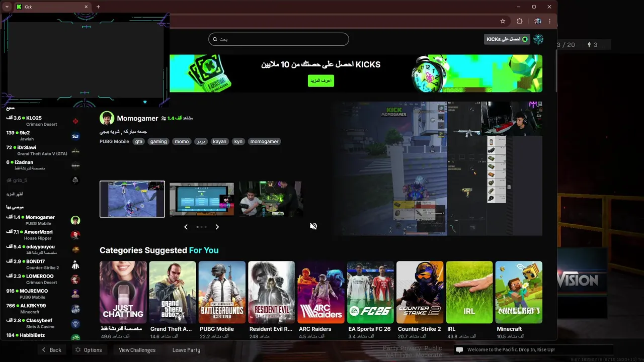The height and width of the screenshot is (362, 644).
Task: Click the green اعرف المزيد banner button
Action: [x=321, y=80]
